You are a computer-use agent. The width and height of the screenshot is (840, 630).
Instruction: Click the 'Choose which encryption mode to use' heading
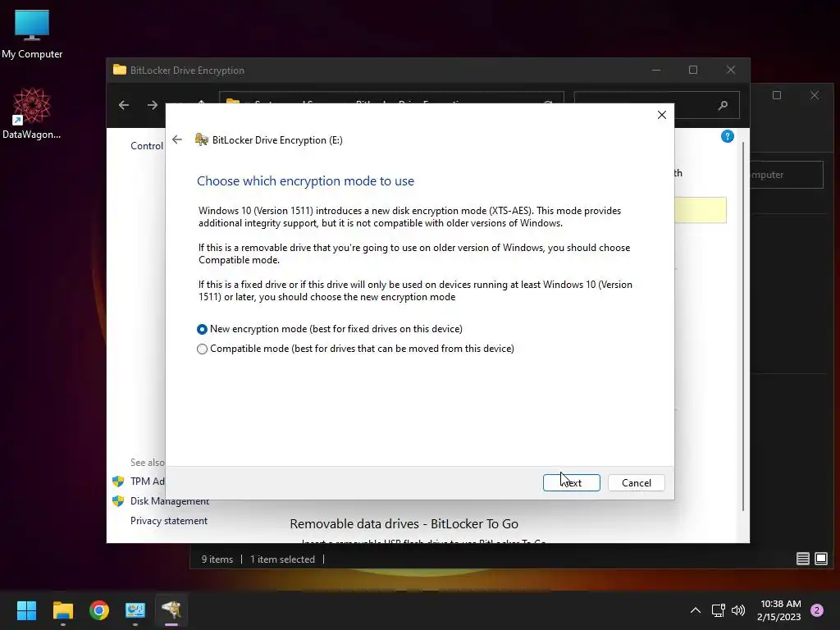[x=305, y=181]
